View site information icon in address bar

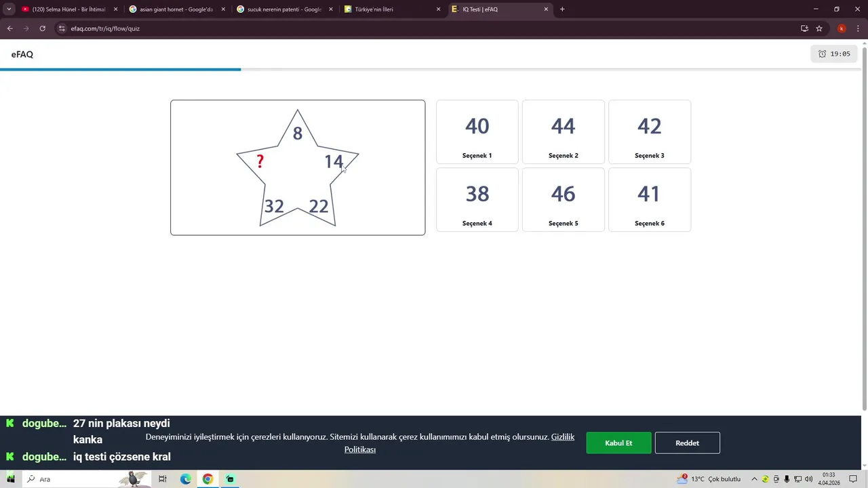62,28
